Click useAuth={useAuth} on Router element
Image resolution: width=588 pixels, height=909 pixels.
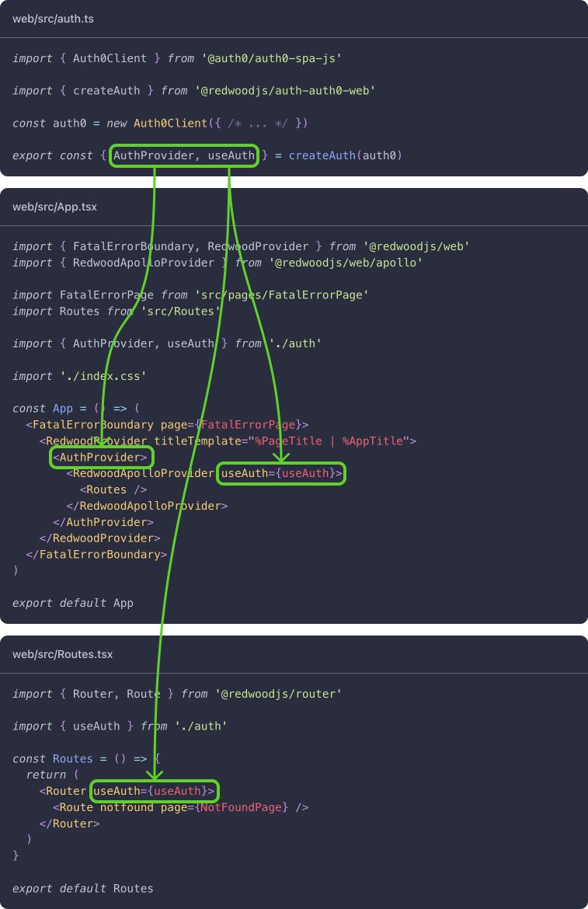(x=154, y=792)
